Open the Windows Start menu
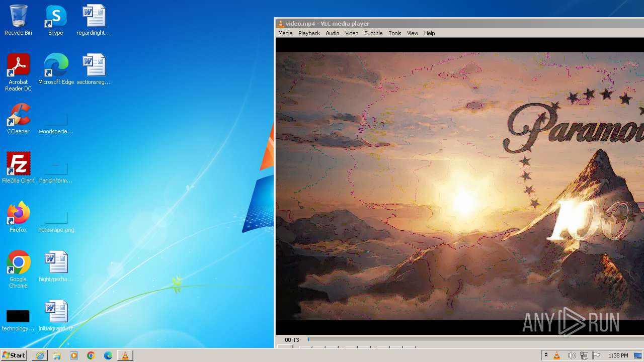This screenshot has width=644, height=362. tap(14, 355)
